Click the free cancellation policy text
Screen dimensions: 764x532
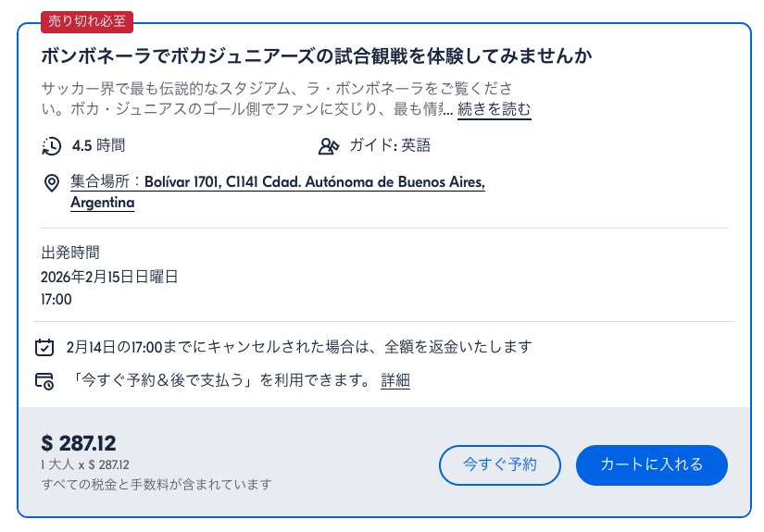click(x=299, y=347)
